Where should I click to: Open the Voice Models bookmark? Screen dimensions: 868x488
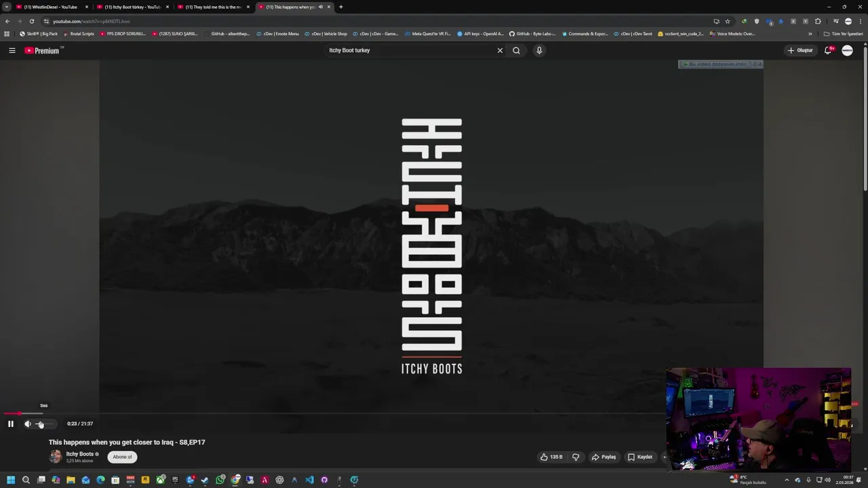[x=733, y=34]
